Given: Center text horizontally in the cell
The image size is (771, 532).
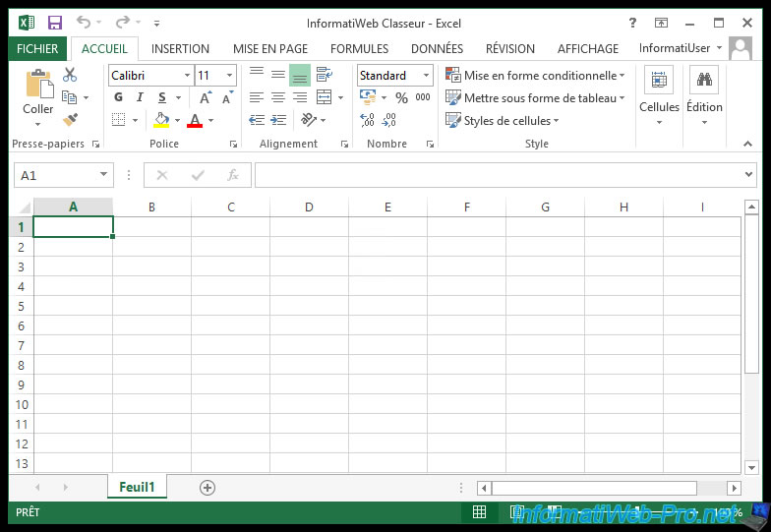Looking at the screenshot, I should click(278, 97).
